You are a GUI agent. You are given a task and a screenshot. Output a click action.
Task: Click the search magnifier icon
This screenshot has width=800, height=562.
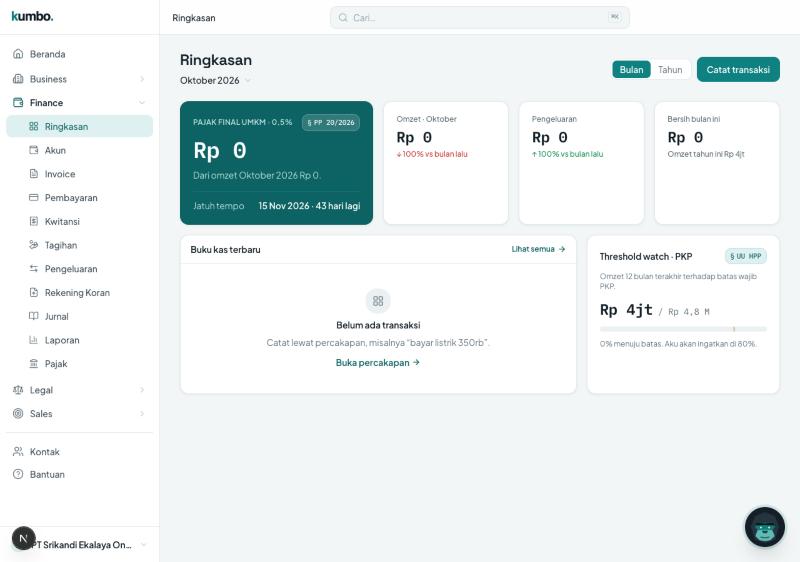[x=343, y=17]
